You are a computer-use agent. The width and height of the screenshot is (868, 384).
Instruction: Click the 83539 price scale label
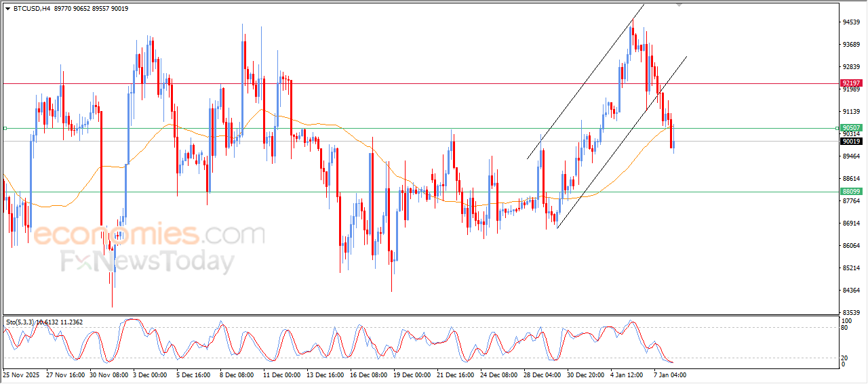tap(851, 312)
